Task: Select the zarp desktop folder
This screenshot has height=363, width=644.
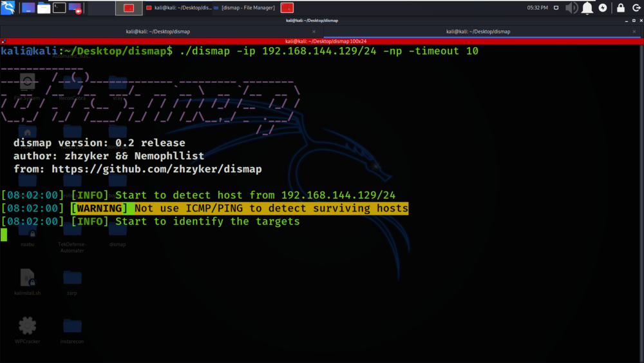Action: (x=72, y=282)
